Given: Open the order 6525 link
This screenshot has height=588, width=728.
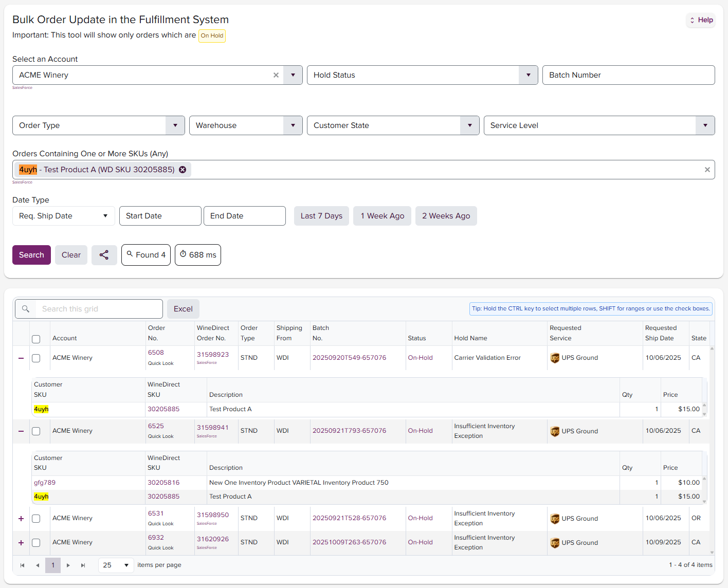Looking at the screenshot, I should tap(156, 426).
